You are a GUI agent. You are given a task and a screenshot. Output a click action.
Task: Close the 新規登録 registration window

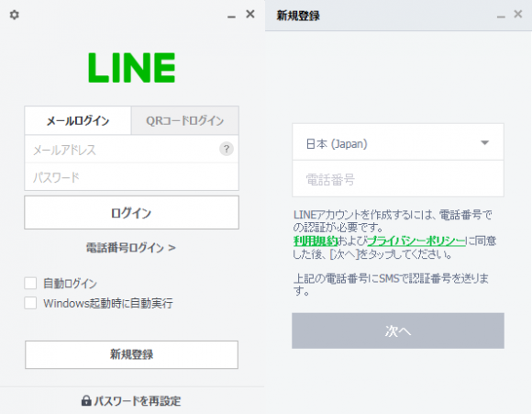(x=517, y=15)
